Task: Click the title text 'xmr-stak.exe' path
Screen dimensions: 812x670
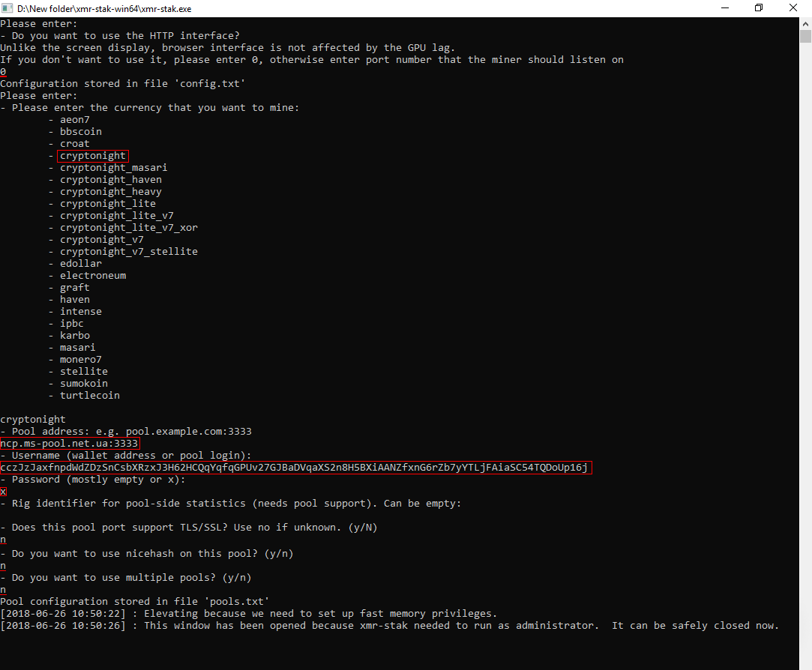Action: click(x=104, y=9)
